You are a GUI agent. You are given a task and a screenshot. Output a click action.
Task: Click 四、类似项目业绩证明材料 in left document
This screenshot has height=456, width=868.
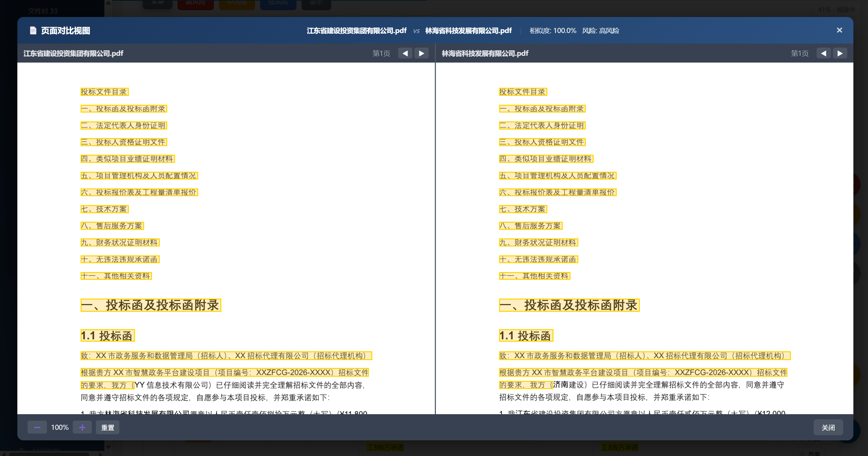[x=127, y=158]
